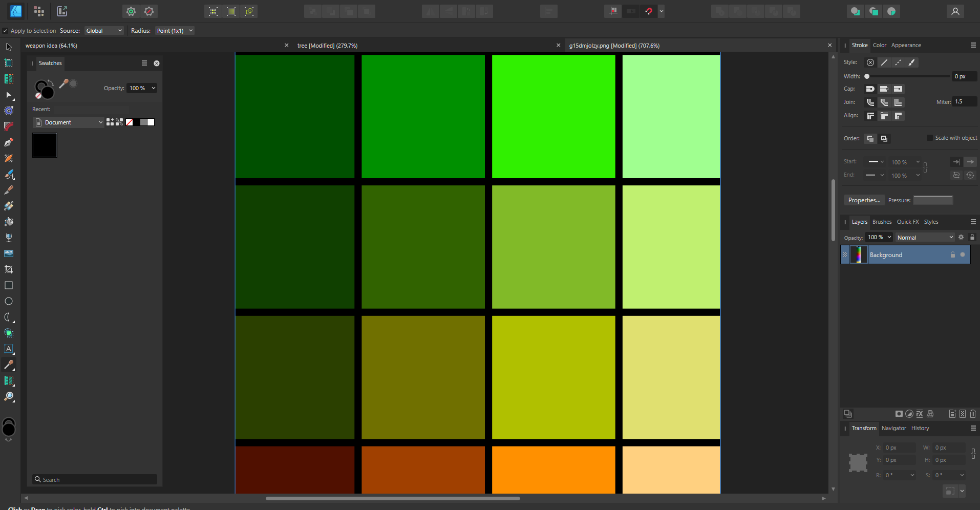Switch to the Export persona

(62, 11)
